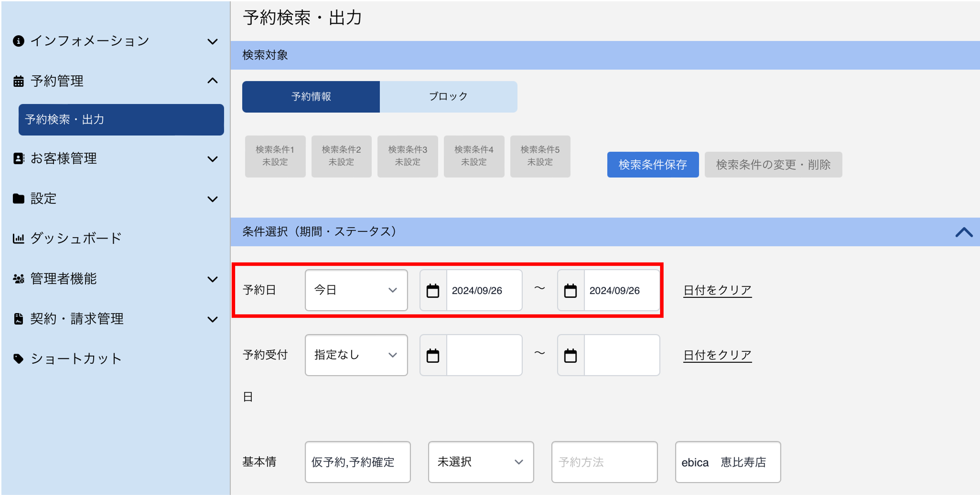Open calendar picker for 予約受付日 start date
This screenshot has width=980, height=495.
click(433, 356)
